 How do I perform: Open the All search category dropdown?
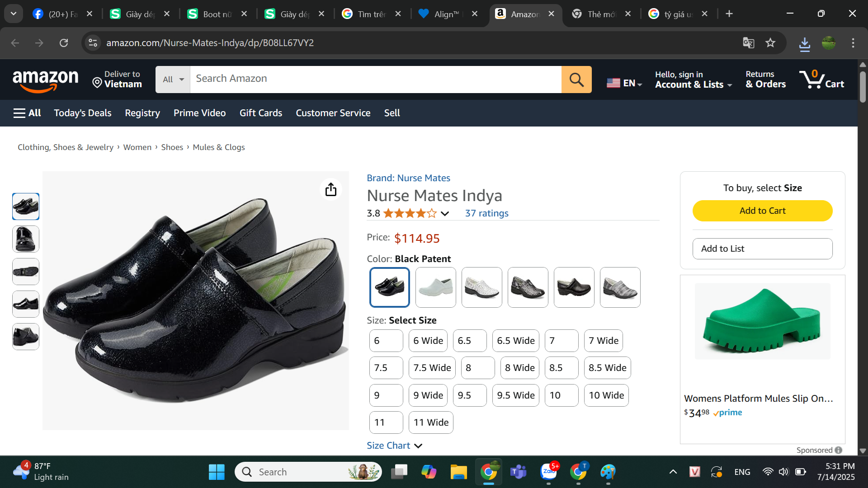coord(173,80)
